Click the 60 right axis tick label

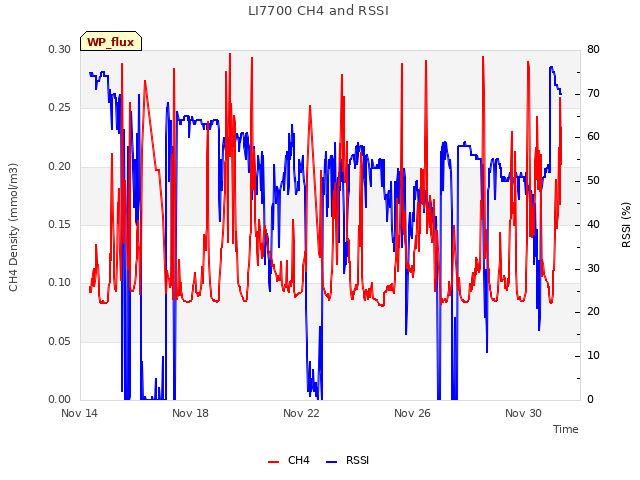pyautogui.click(x=593, y=136)
